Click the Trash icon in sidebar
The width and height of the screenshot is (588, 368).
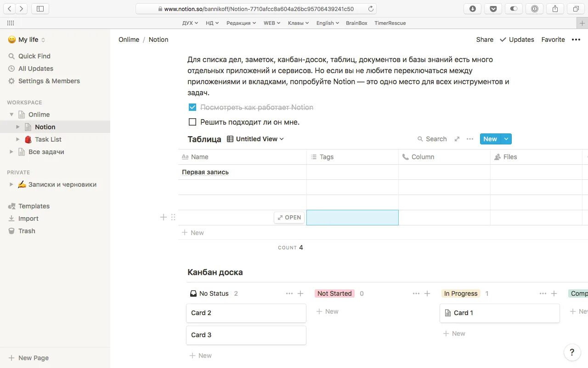12,231
